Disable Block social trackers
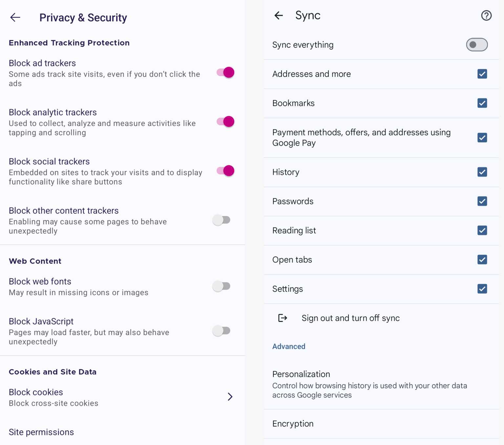The image size is (504, 445). coord(224,171)
